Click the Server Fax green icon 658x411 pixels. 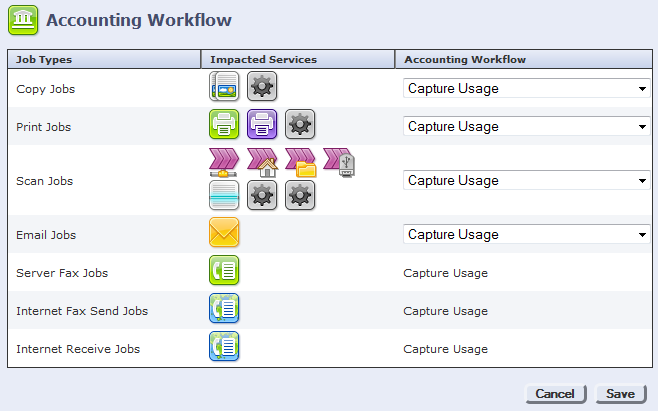(x=224, y=272)
